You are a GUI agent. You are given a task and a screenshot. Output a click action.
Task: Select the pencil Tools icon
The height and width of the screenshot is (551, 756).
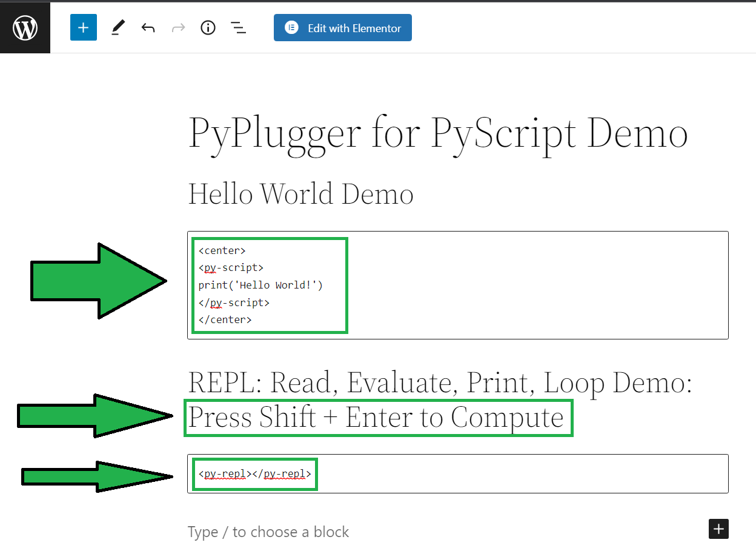point(118,28)
